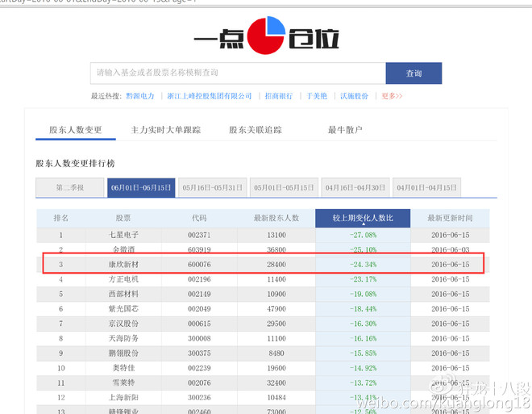Click stock name 鹏翎股份

123,353
